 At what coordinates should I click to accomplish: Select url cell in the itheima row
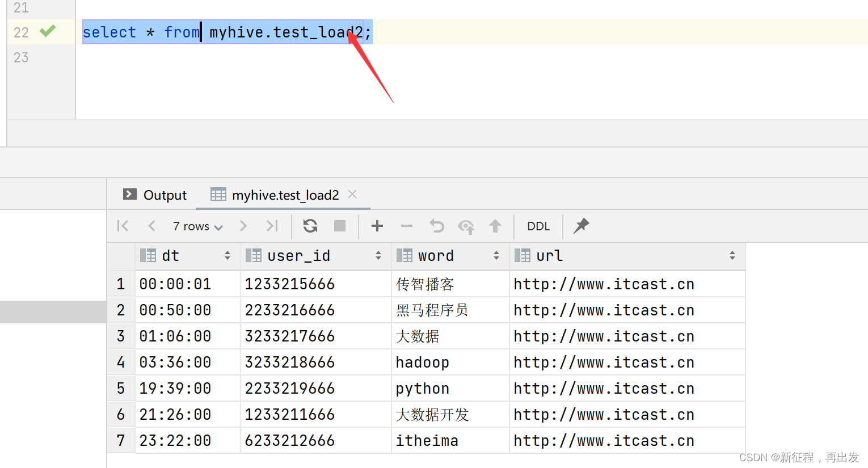click(627, 441)
